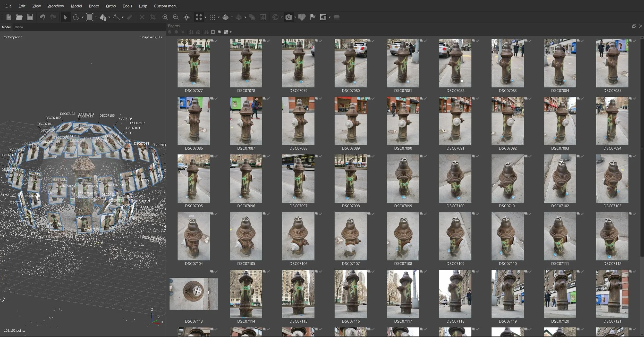Toggle checkmark on DSC07077 thumbnail

coord(216,41)
